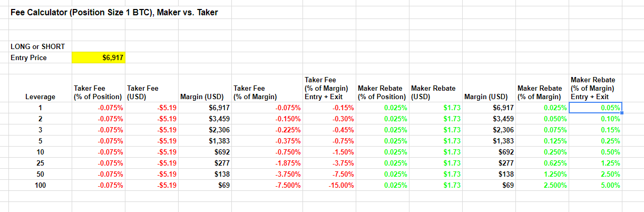Screen dimensions: 644x212
Task: Select the -0.30% entry plus exit cell
Action: pos(329,119)
